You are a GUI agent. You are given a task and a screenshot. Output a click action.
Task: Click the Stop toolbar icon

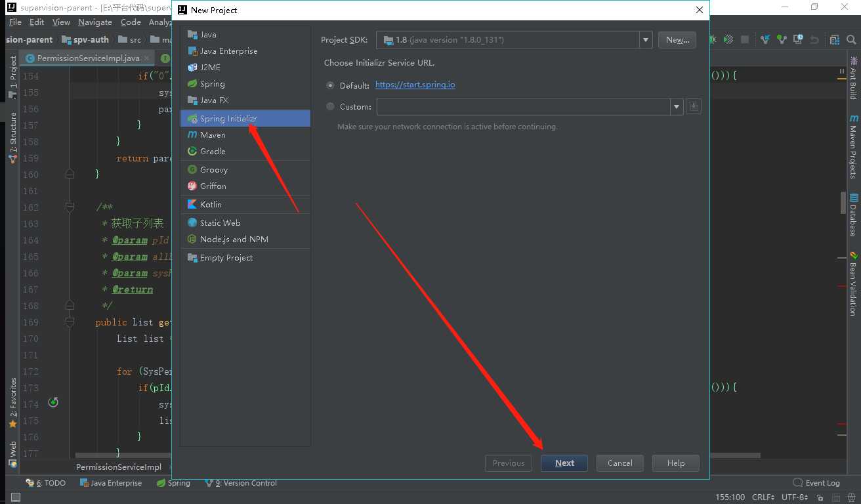tap(745, 39)
